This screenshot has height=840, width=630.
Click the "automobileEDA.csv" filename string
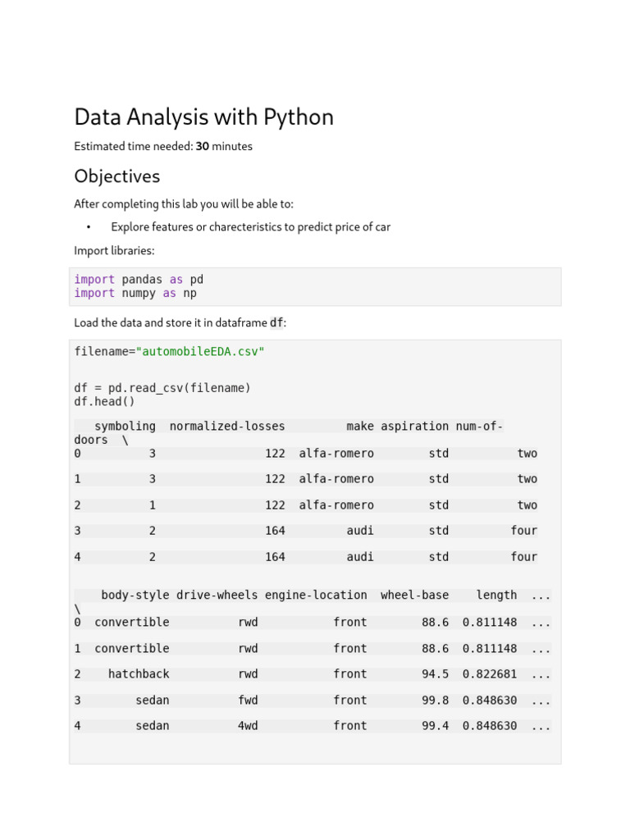[200, 351]
